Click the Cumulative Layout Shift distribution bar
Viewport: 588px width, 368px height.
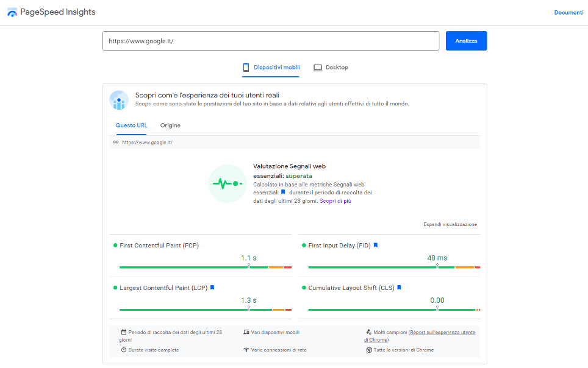click(x=394, y=310)
